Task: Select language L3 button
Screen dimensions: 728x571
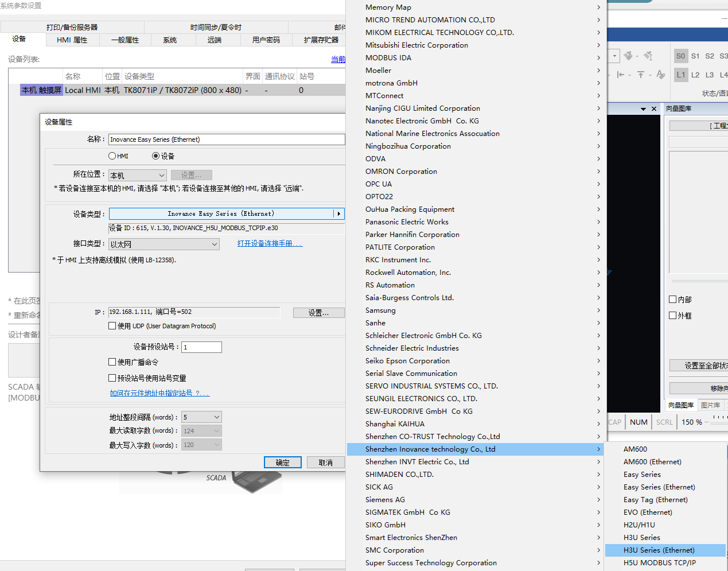Action: point(710,75)
